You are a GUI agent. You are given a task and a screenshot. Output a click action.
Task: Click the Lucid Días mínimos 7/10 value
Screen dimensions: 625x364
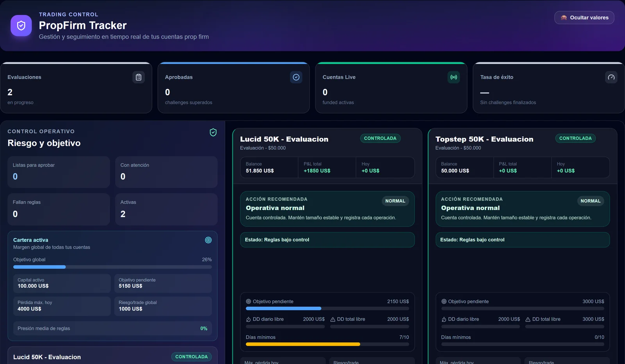[x=404, y=337]
